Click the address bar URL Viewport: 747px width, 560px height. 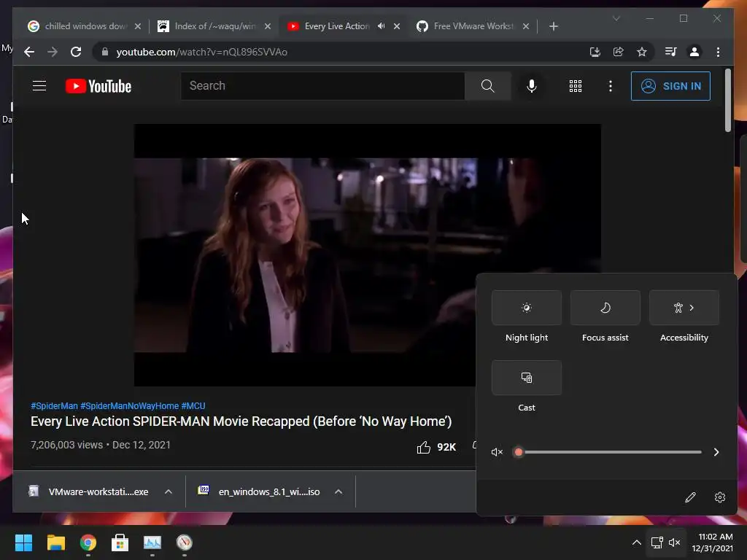click(x=201, y=52)
